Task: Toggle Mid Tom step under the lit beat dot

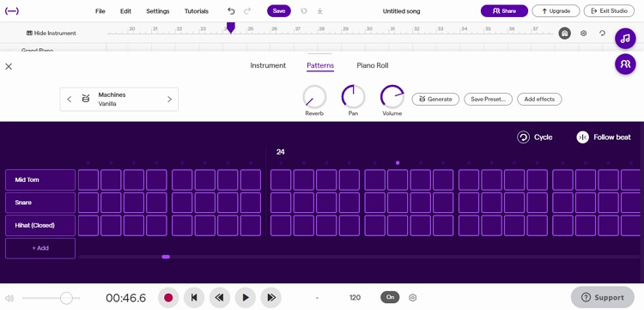Action: pyautogui.click(x=398, y=179)
